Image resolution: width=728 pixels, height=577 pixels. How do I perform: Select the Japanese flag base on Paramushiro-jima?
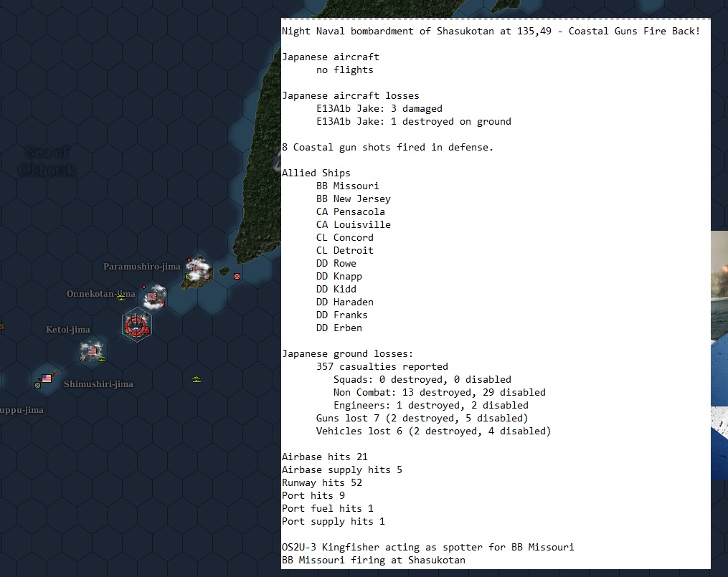197,269
